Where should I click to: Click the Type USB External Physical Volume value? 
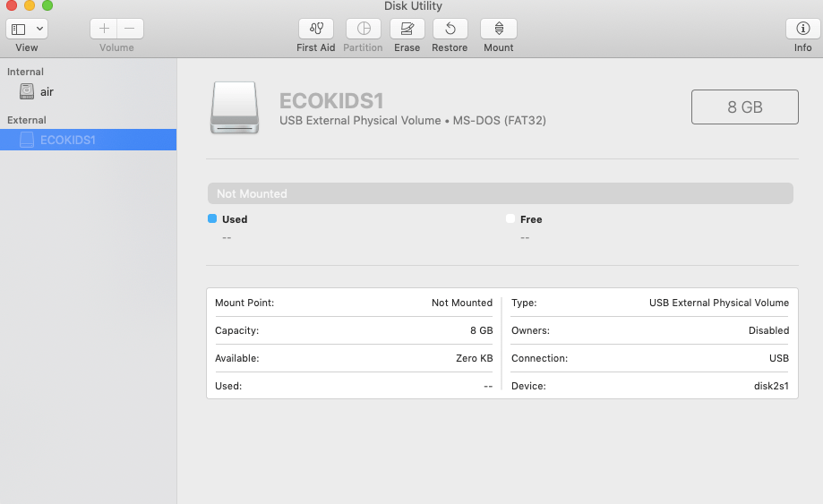click(x=719, y=303)
